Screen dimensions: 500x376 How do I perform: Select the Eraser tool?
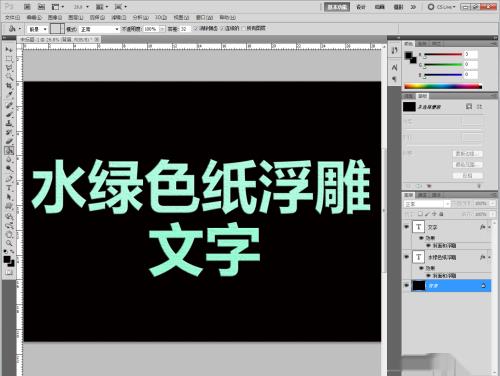[9, 142]
